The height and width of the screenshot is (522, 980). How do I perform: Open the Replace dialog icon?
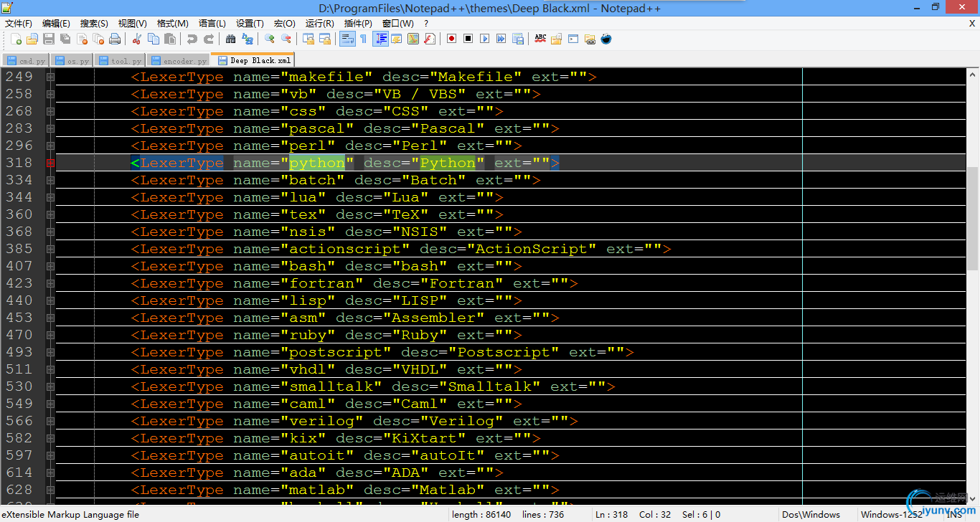[x=248, y=39]
